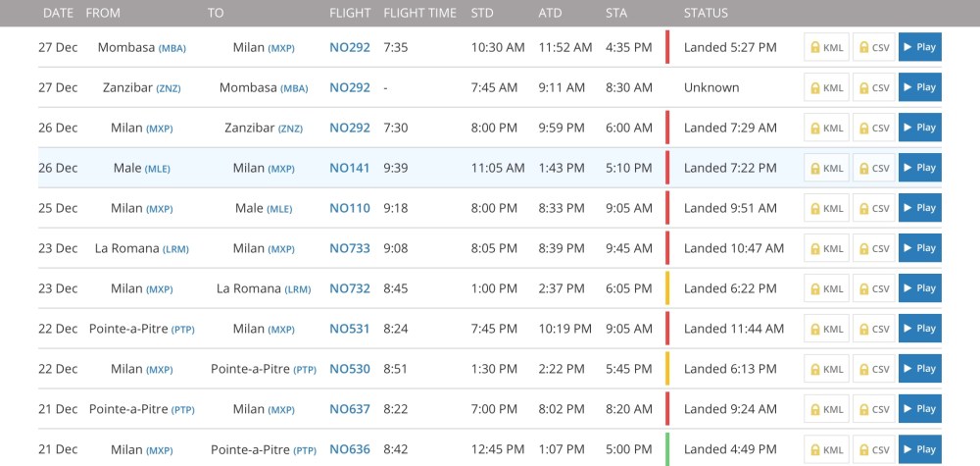The width and height of the screenshot is (980, 466).
Task: Open flight number NO733 link
Action: pyautogui.click(x=350, y=248)
